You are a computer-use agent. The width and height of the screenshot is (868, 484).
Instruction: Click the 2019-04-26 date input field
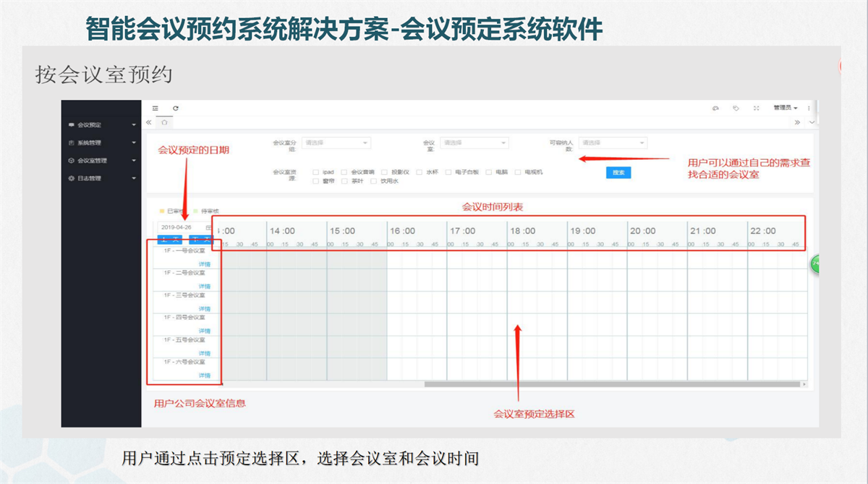[x=178, y=227]
